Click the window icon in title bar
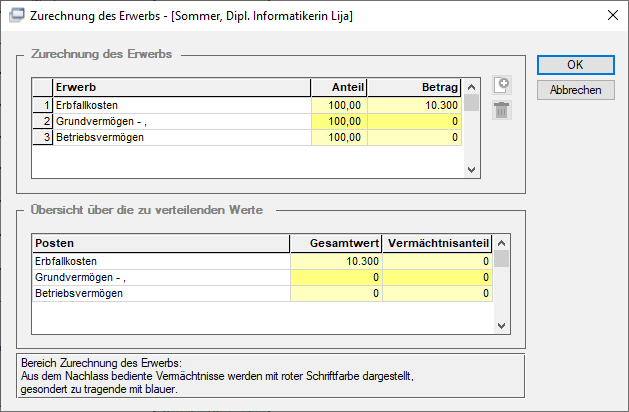This screenshot has height=412, width=629. coord(16,16)
